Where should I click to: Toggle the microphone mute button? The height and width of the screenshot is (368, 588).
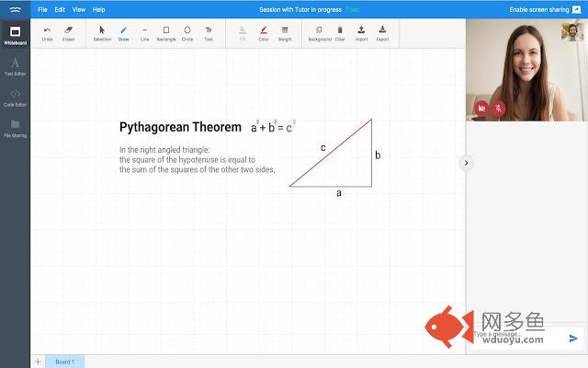[x=498, y=109]
